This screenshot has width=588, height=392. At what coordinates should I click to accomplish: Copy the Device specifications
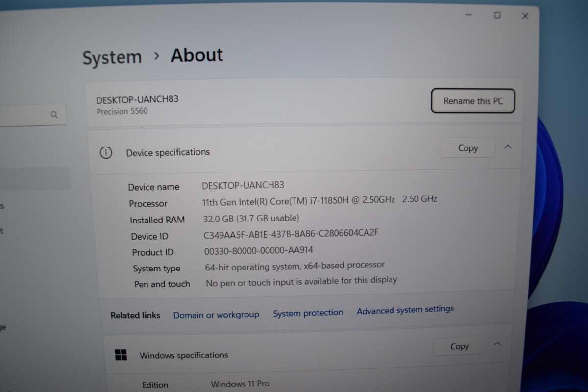coord(467,148)
